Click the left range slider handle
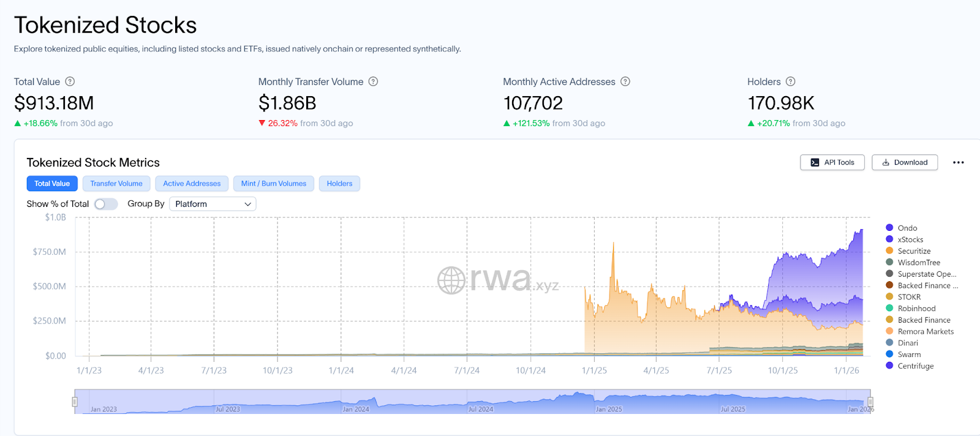 pos(75,402)
